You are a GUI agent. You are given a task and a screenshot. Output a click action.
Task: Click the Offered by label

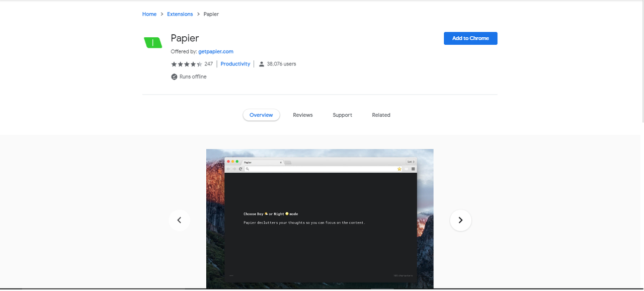(x=184, y=51)
